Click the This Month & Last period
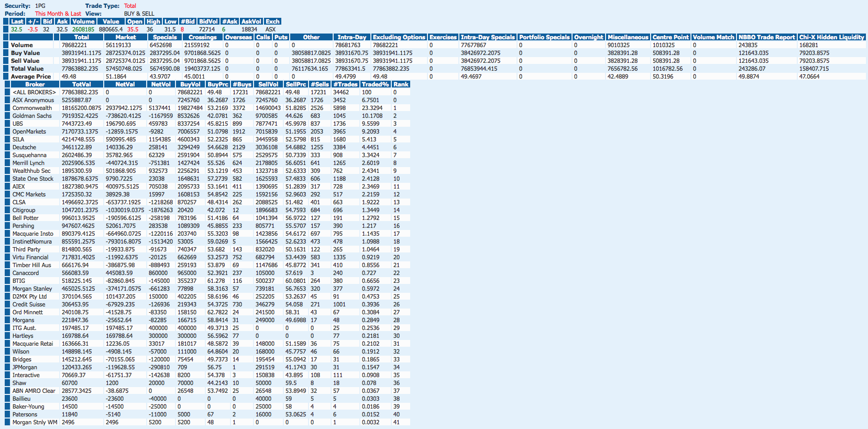The image size is (868, 429). tap(58, 14)
